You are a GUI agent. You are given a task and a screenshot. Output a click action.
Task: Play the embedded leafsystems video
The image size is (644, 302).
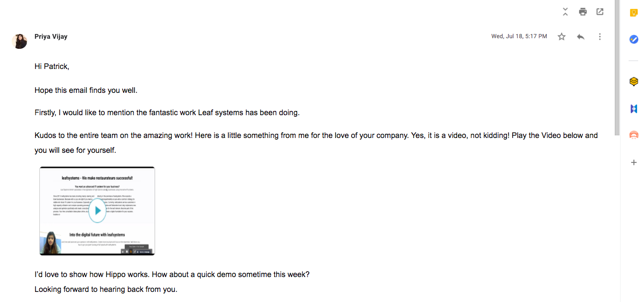97,210
